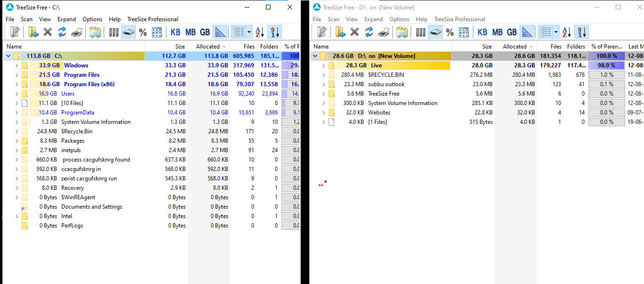Click Print icon in the D:\ window toolbar

(384, 32)
